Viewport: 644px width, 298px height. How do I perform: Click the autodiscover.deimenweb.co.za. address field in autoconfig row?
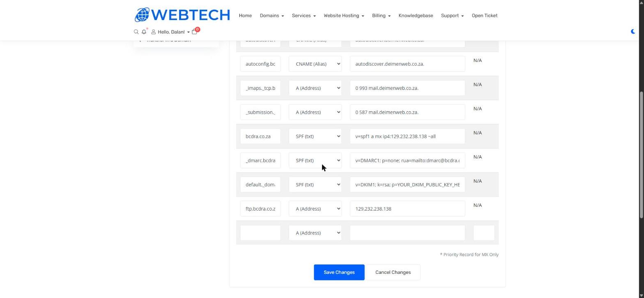[407, 64]
